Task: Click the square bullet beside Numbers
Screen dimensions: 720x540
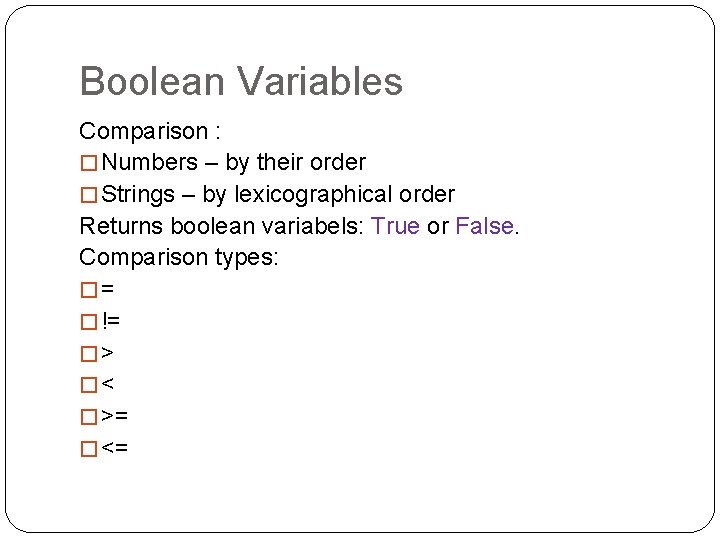Action: pyautogui.click(x=88, y=163)
